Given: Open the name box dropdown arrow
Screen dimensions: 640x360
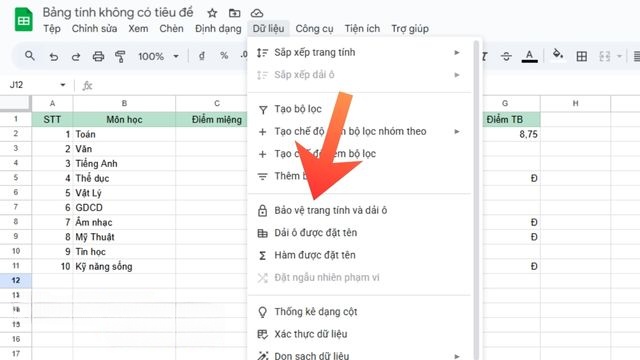Looking at the screenshot, I should point(62,85).
